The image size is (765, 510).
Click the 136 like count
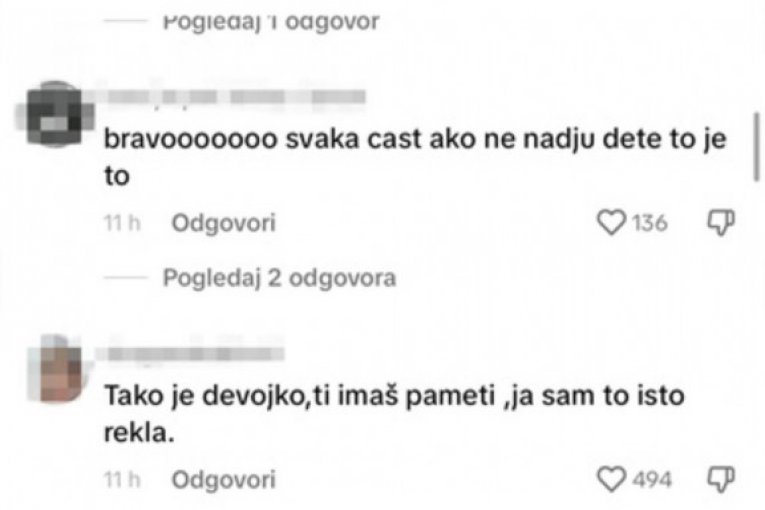click(x=650, y=223)
